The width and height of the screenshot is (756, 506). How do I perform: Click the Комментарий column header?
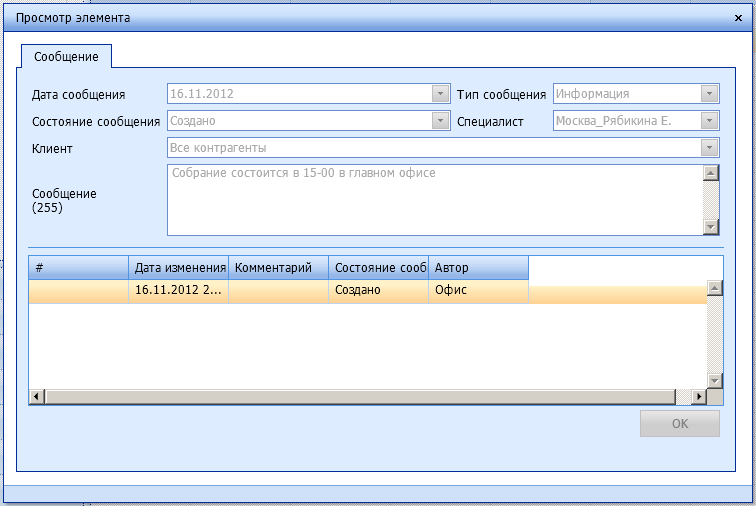point(278,268)
